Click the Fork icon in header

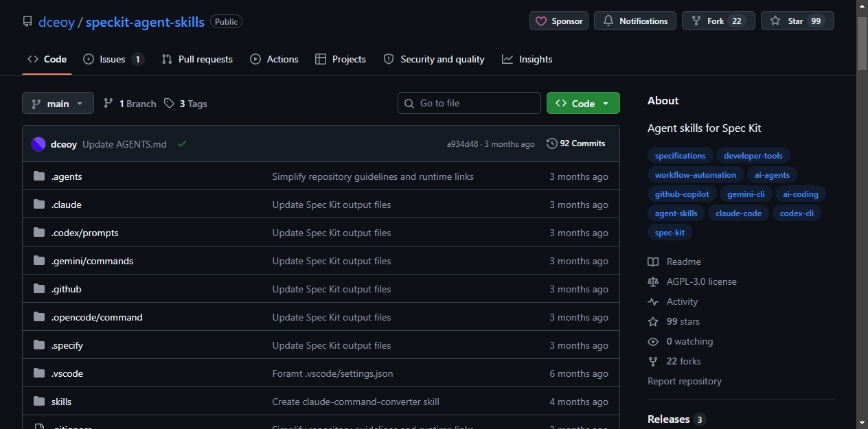pyautogui.click(x=696, y=21)
